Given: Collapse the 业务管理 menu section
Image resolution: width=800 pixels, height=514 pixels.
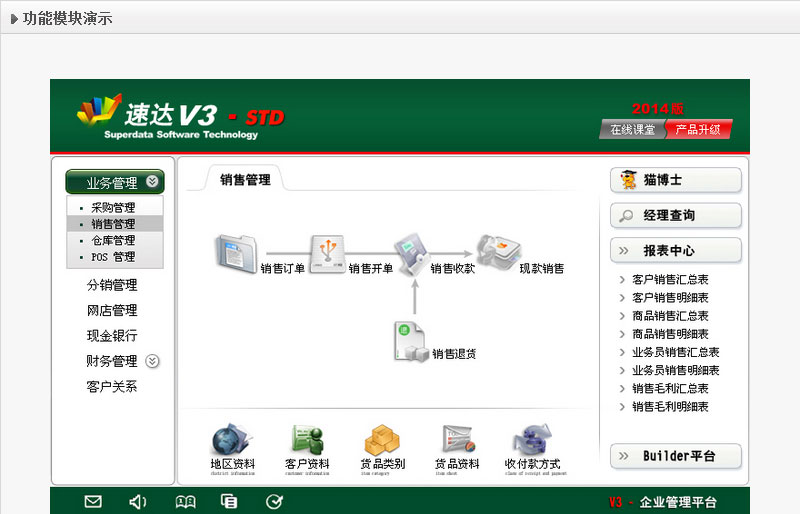Looking at the screenshot, I should tap(152, 182).
